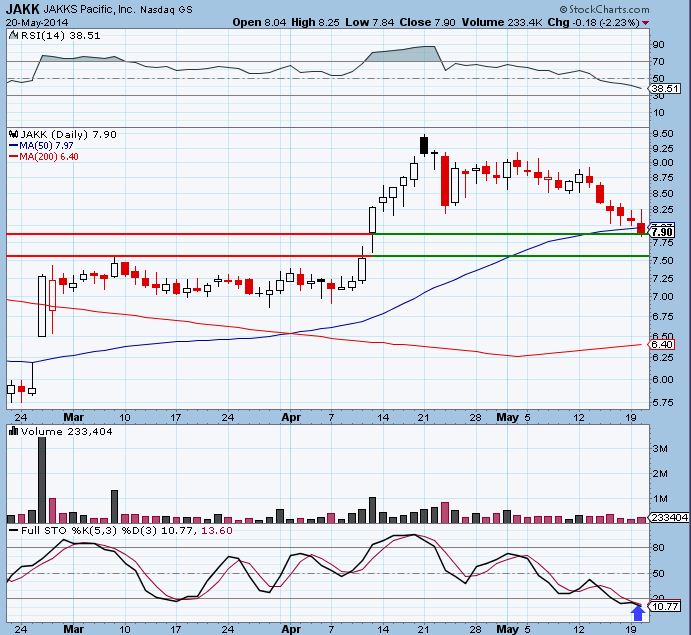Click Mar on the date axis under price chart
Screen dimensions: 691x635
74,417
